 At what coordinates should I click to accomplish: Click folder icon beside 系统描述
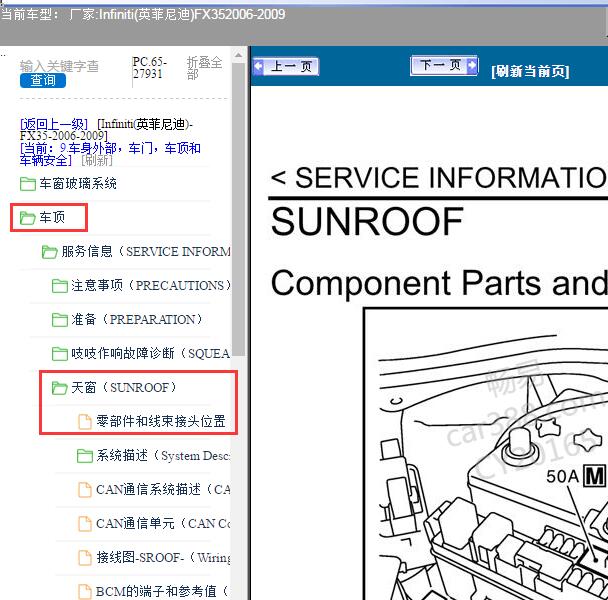tap(85, 456)
